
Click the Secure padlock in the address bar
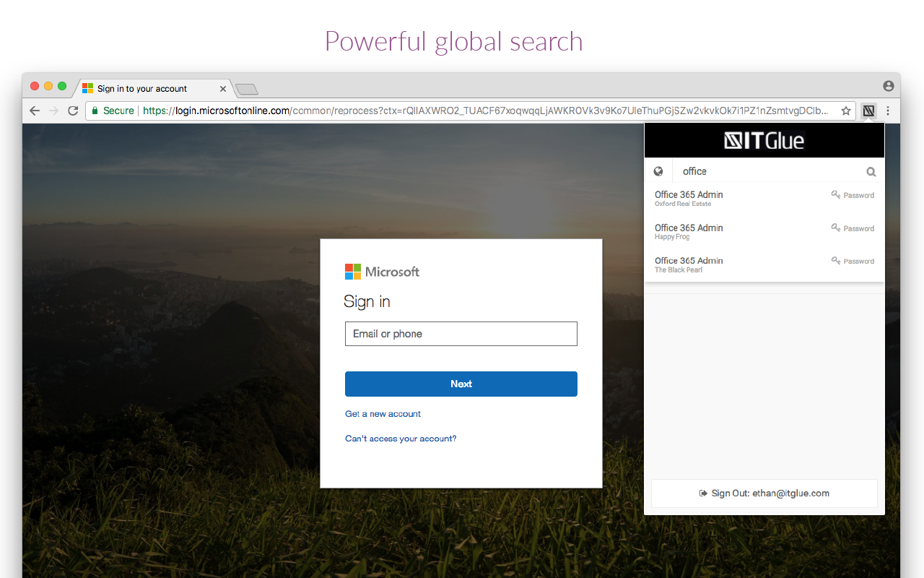pos(97,111)
